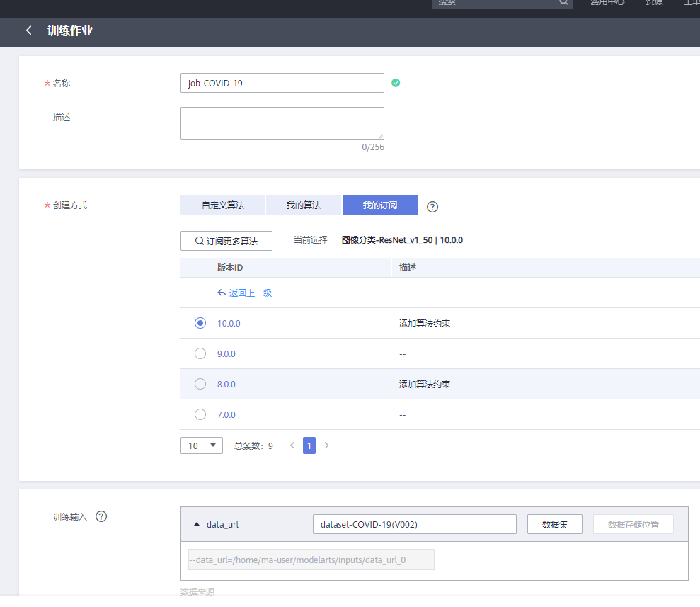Image resolution: width=700 pixels, height=607 pixels.
Task: Click the 数据集 button
Action: pos(555,524)
